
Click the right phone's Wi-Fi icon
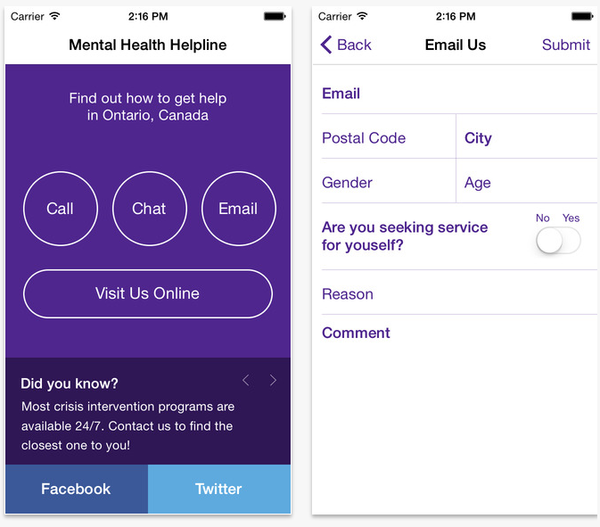(362, 16)
